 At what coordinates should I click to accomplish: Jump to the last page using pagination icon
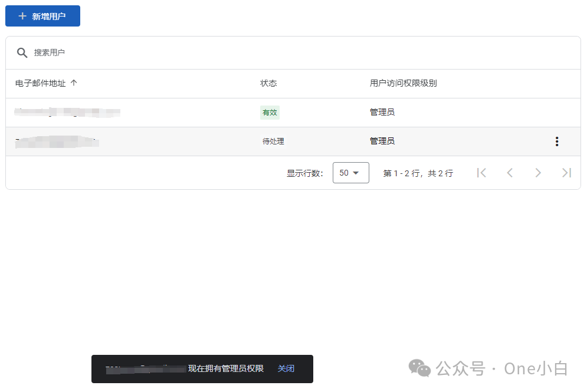(x=566, y=172)
